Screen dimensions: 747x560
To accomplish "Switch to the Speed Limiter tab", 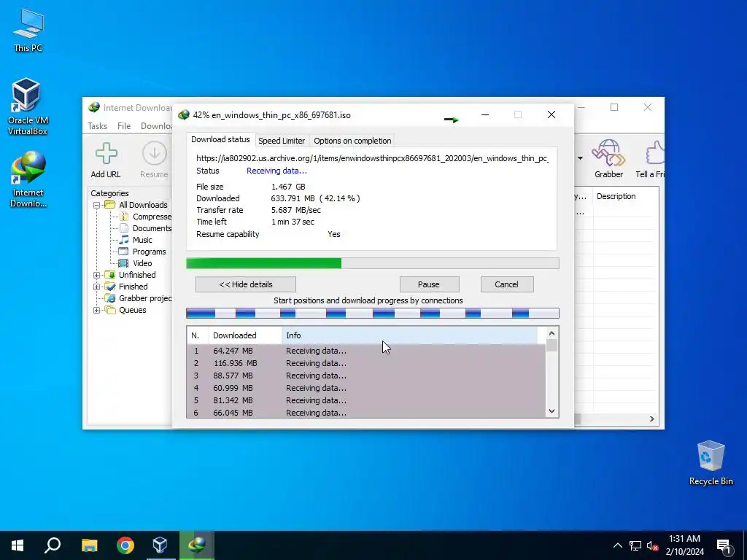I will pos(282,141).
